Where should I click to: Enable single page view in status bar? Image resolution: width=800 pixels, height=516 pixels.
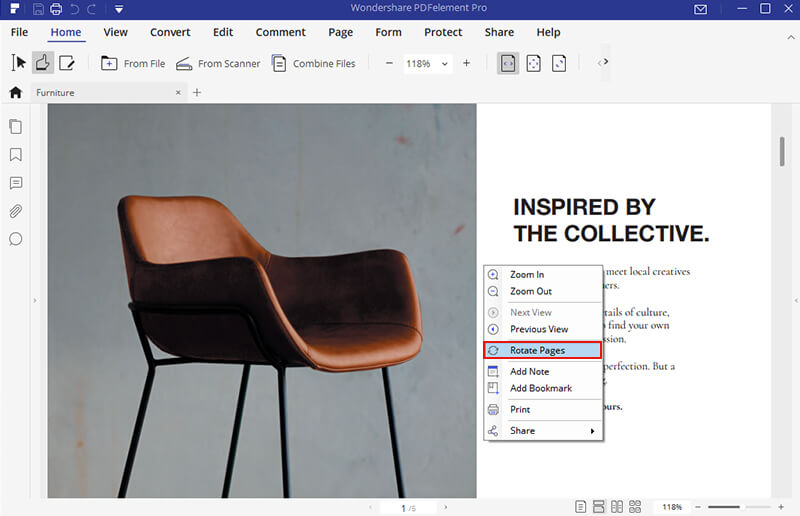[x=580, y=508]
